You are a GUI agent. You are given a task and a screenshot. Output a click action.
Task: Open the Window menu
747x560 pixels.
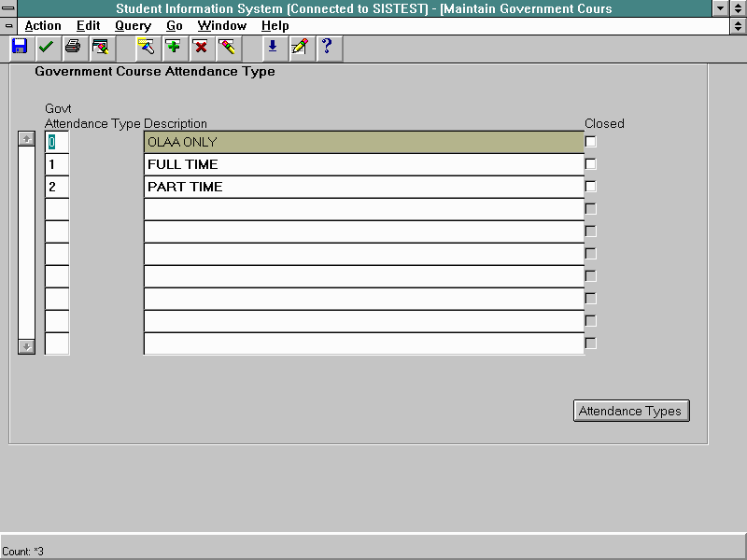pyautogui.click(x=222, y=26)
